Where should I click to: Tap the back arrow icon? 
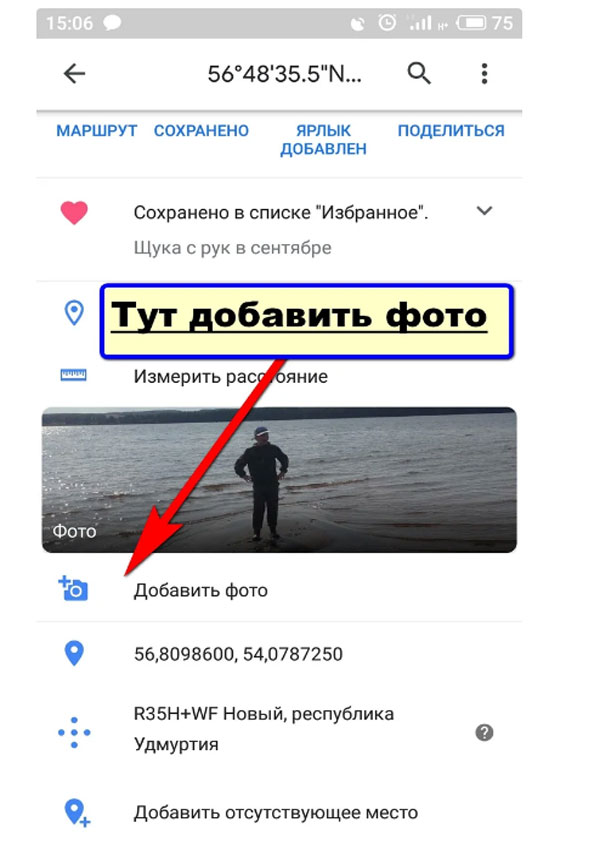(x=74, y=74)
